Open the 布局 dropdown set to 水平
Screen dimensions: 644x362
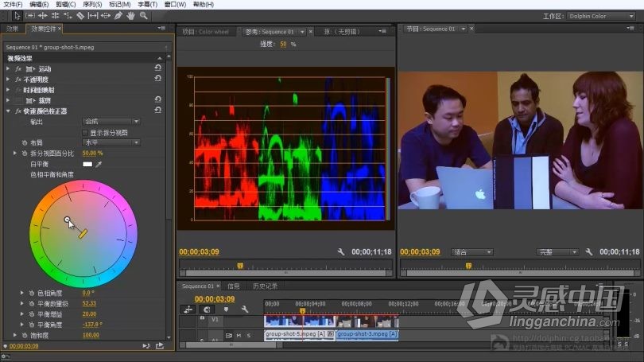click(x=111, y=142)
